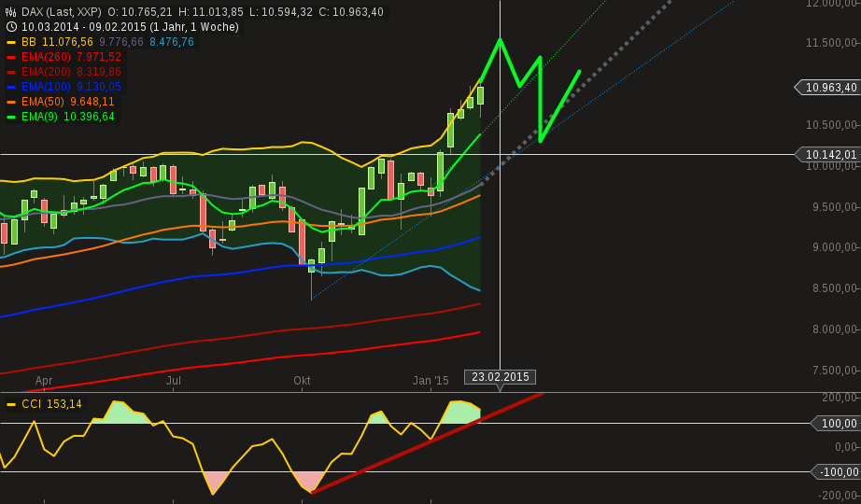This screenshot has height=504, width=861.
Task: Click the Apr label on time axis
Action: 44,381
